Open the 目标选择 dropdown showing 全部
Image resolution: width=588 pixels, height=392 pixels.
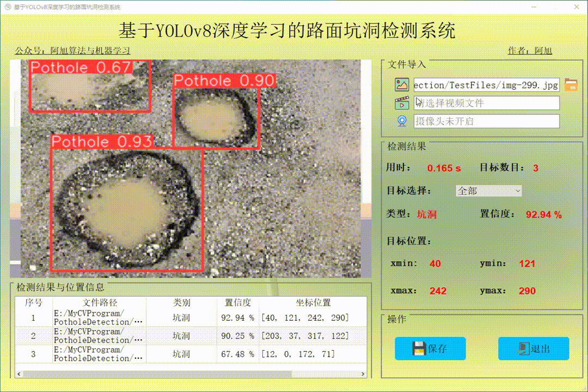(x=488, y=191)
